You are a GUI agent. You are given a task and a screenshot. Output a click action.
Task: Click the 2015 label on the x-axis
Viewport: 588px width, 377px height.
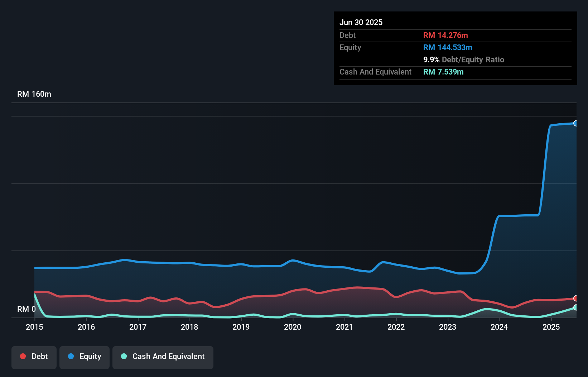(x=34, y=327)
